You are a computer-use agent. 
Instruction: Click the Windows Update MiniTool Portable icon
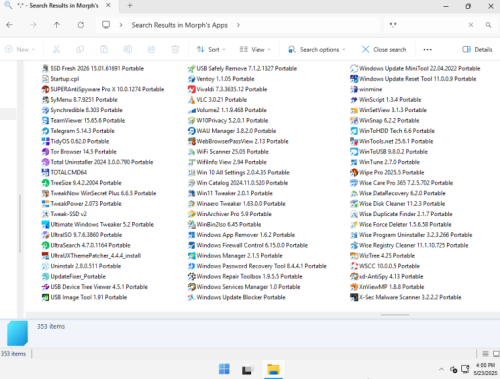tap(354, 69)
